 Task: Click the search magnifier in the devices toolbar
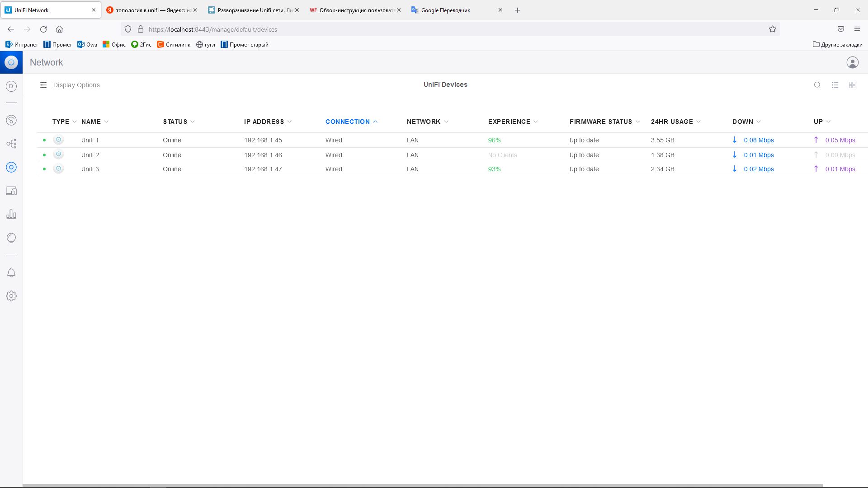click(817, 85)
